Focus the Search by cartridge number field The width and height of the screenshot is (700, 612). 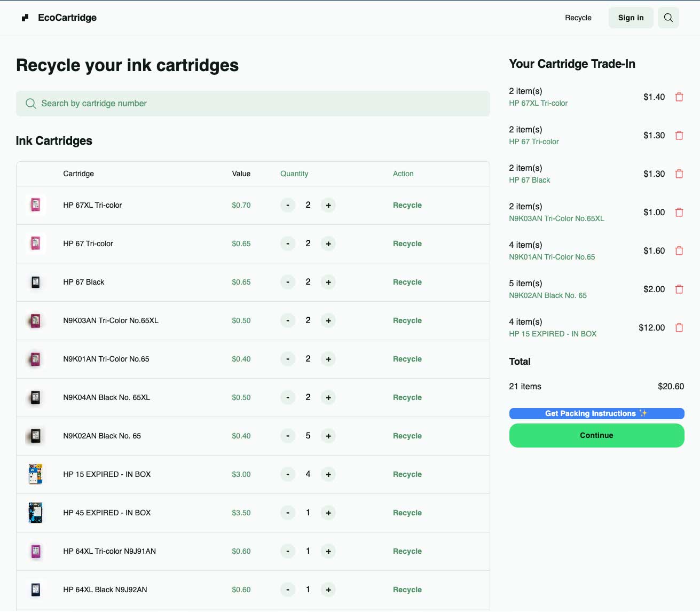[x=253, y=104]
